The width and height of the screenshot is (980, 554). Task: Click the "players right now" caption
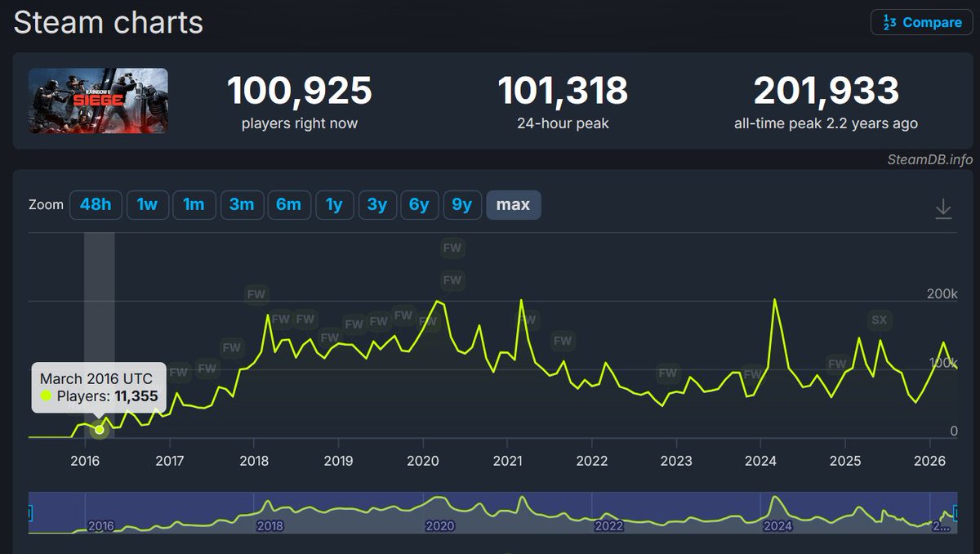coord(300,124)
